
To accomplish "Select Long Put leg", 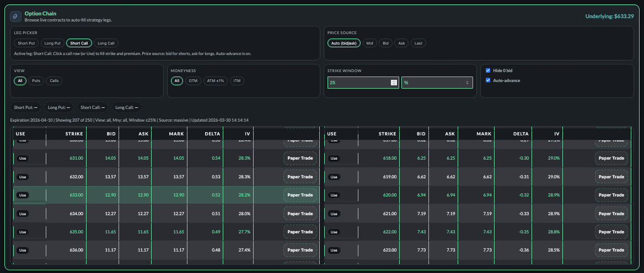I will click(52, 43).
